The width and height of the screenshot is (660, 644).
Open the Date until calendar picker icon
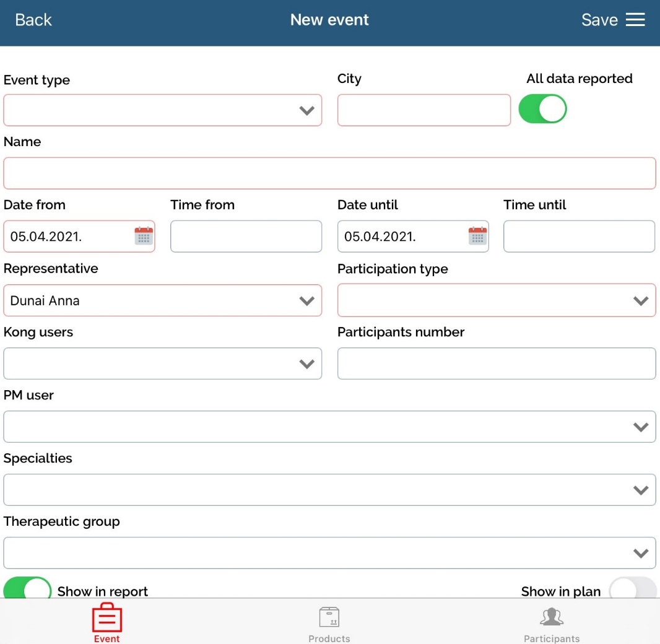coord(477,236)
